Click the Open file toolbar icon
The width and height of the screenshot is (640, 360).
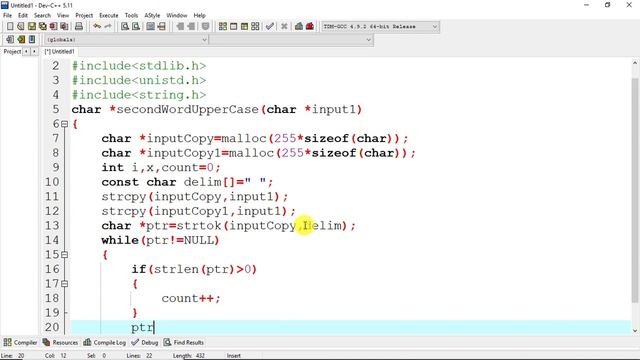pos(21,27)
